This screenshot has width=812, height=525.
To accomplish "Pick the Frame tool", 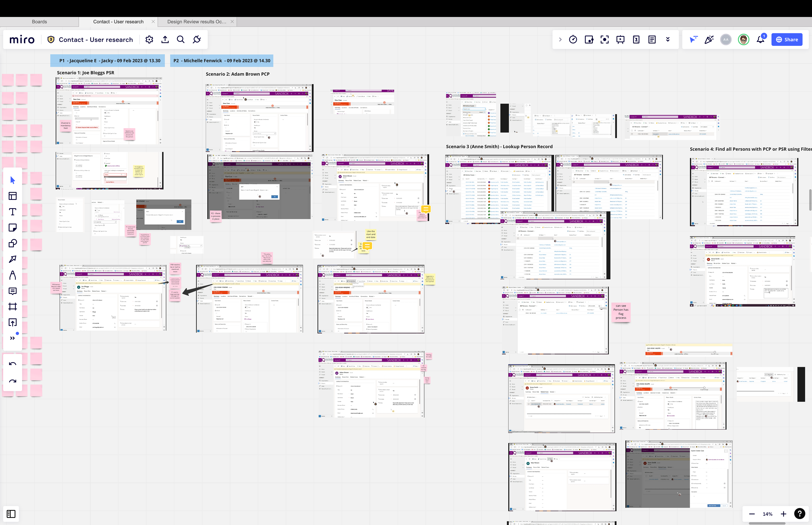I will [x=13, y=307].
